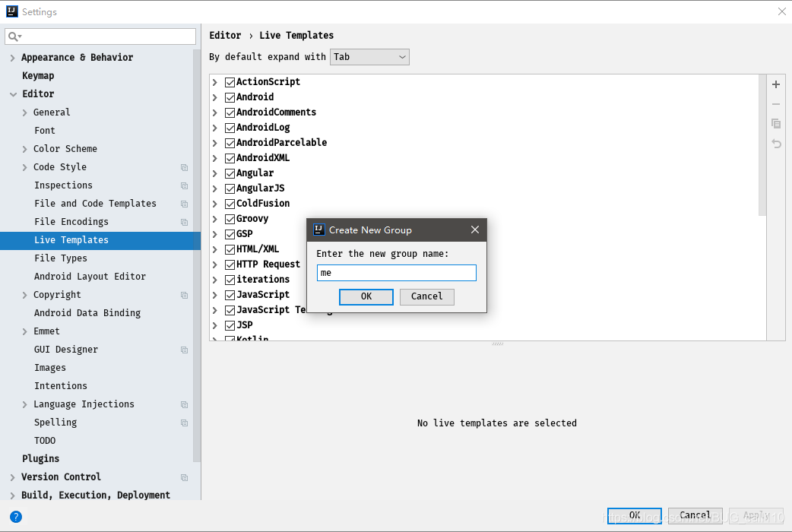The image size is (792, 532).
Task: Click the project icon next to Version Control
Action: (183, 477)
